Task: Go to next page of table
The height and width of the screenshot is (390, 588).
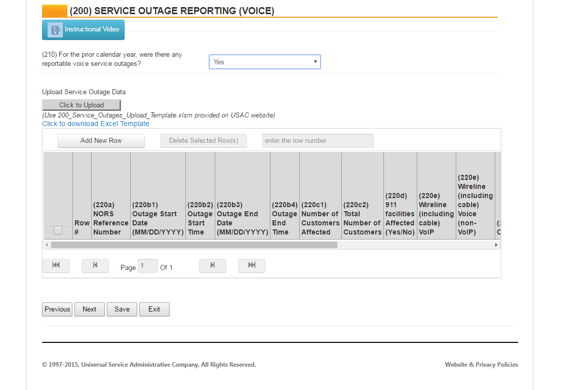Action: pyautogui.click(x=212, y=265)
